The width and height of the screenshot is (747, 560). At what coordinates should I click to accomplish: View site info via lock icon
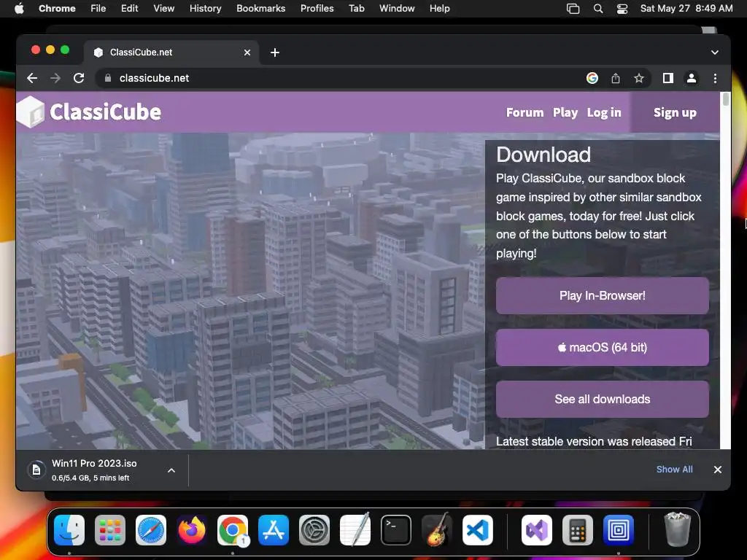pyautogui.click(x=108, y=78)
